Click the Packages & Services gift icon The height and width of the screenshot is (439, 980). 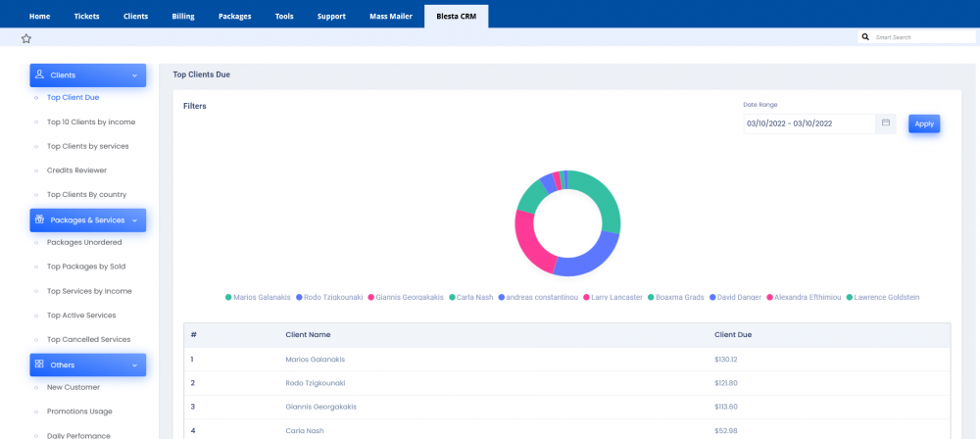(x=39, y=219)
